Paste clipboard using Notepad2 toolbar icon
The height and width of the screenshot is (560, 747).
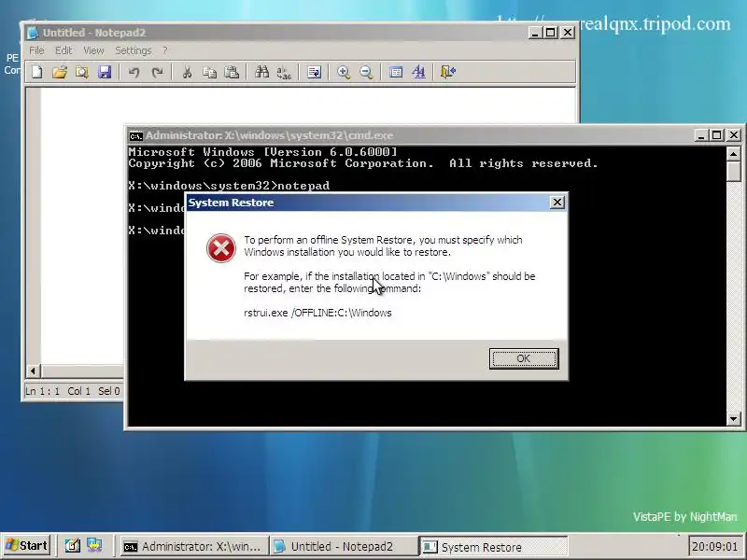coord(232,72)
